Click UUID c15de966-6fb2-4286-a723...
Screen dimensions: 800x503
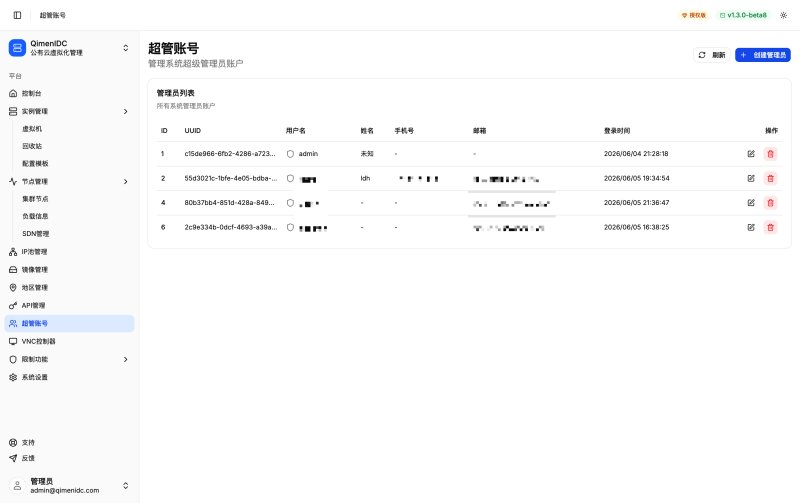[x=230, y=154]
